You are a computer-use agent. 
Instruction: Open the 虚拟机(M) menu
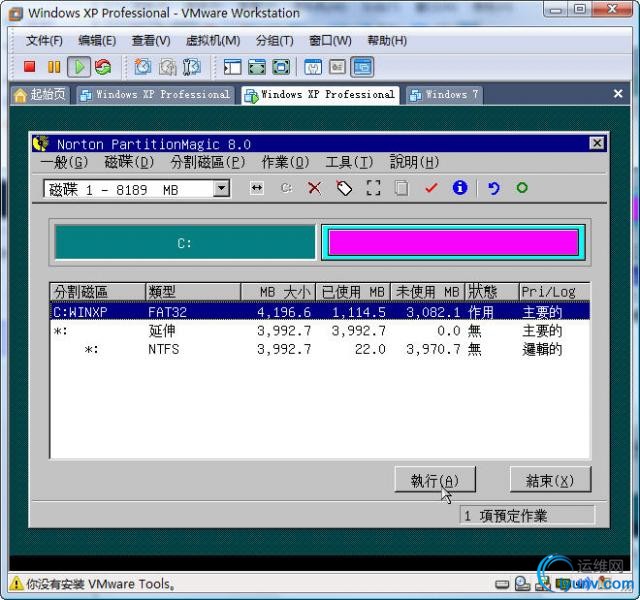[x=213, y=40]
